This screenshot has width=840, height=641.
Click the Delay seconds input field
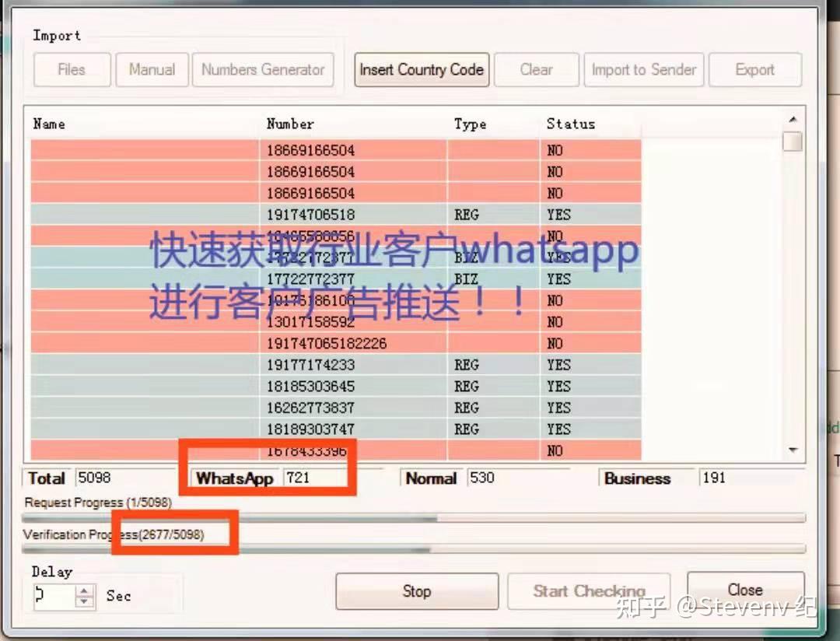(54, 596)
